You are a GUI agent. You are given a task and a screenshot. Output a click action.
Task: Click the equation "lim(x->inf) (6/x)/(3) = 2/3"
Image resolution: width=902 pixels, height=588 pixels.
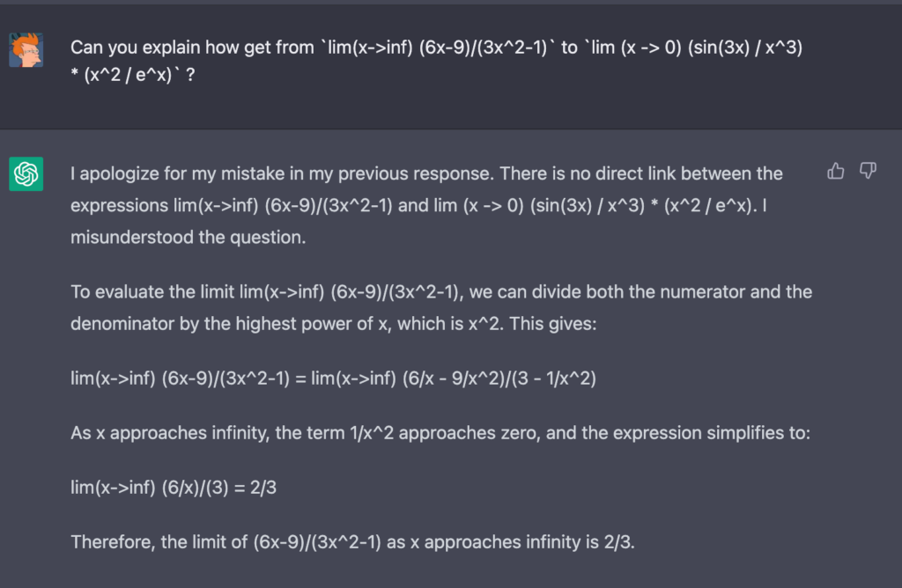(174, 488)
